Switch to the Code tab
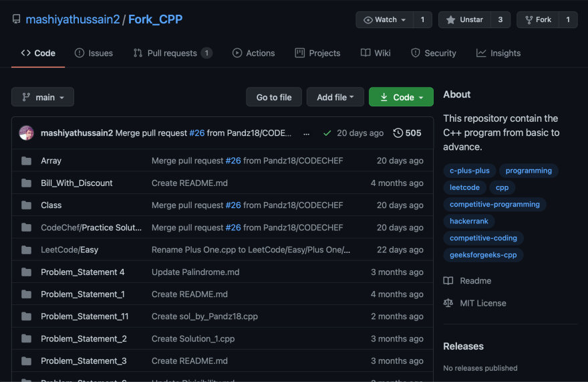Image resolution: width=588 pixels, height=382 pixels. coord(38,53)
